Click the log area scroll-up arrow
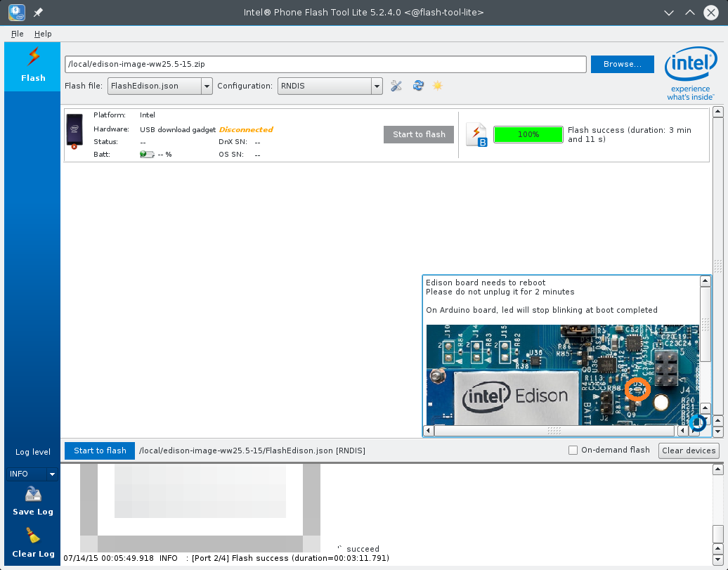Image resolution: width=728 pixels, height=570 pixels. 717,469
